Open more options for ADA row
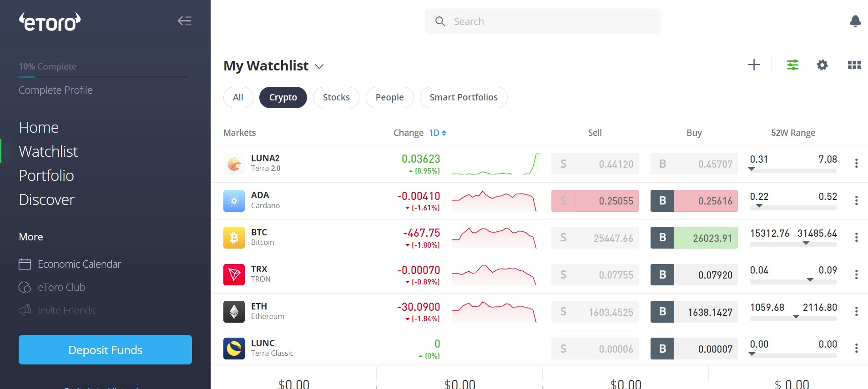Image resolution: width=868 pixels, height=389 pixels. 856,200
